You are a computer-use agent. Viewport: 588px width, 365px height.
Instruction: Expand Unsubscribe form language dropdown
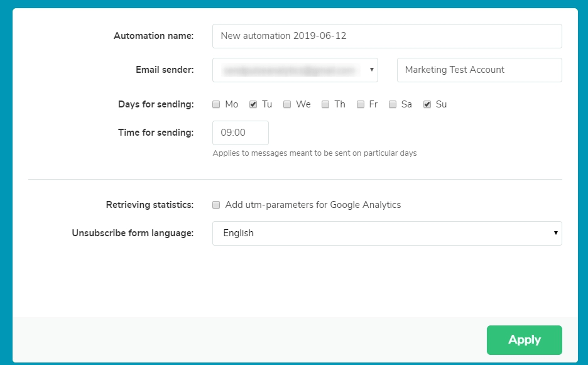(x=386, y=233)
